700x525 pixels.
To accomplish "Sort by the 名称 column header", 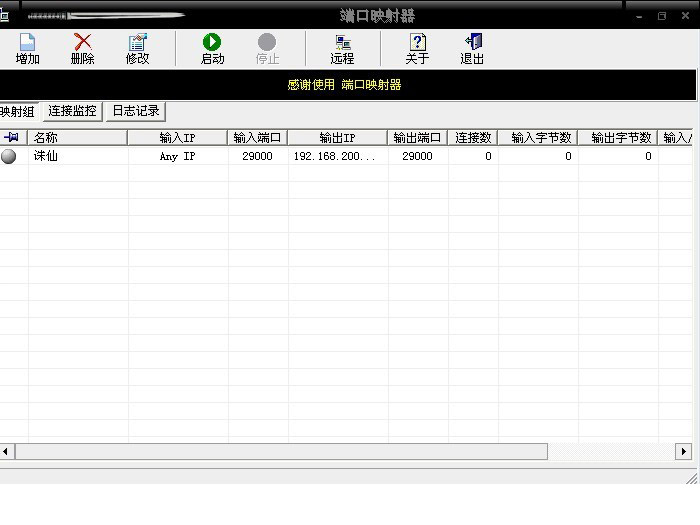I will point(78,138).
